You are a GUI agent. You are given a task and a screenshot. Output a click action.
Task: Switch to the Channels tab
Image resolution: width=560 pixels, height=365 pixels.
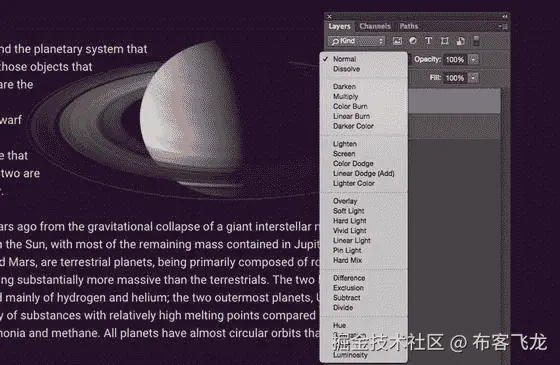375,26
